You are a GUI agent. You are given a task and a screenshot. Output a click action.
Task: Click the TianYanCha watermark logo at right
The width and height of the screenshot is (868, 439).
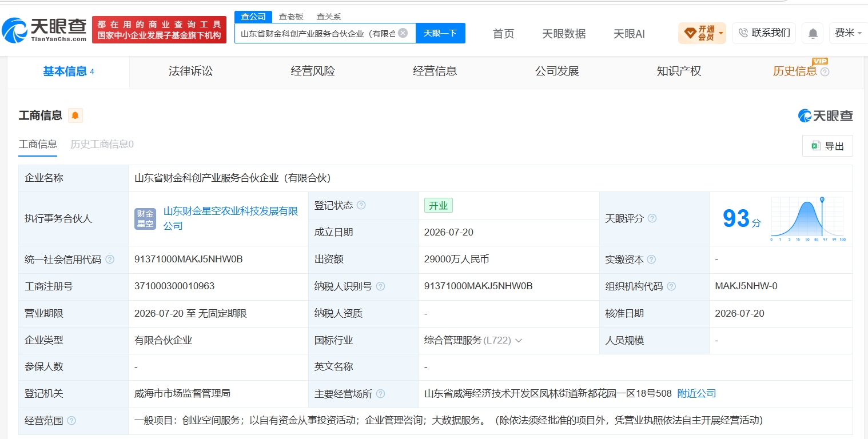coord(825,115)
